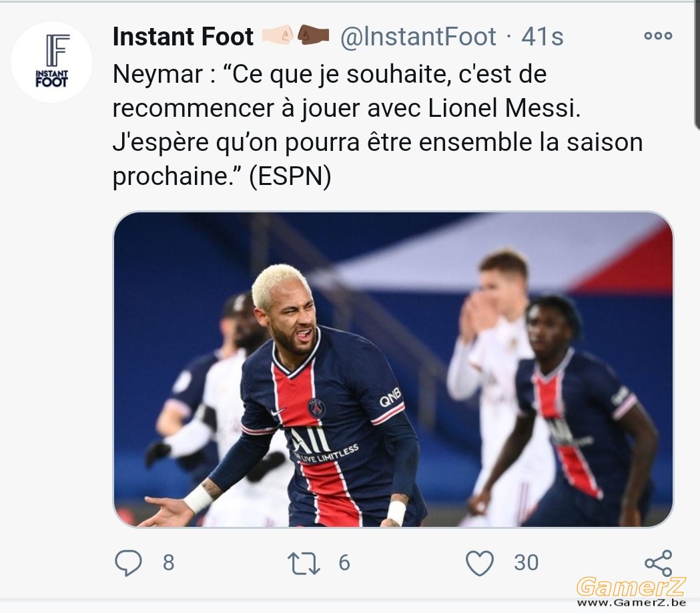700x613 pixels.
Task: Open the tweet text about Lionel Messi
Action: click(x=378, y=125)
